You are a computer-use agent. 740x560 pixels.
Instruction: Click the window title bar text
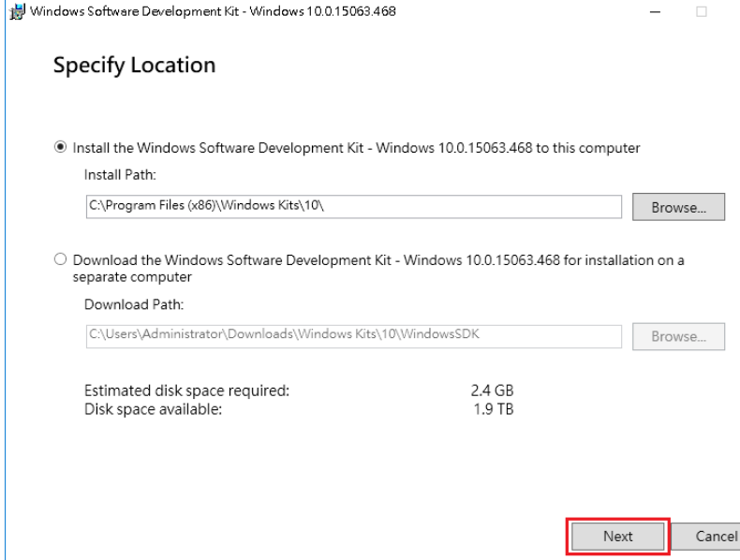(213, 11)
